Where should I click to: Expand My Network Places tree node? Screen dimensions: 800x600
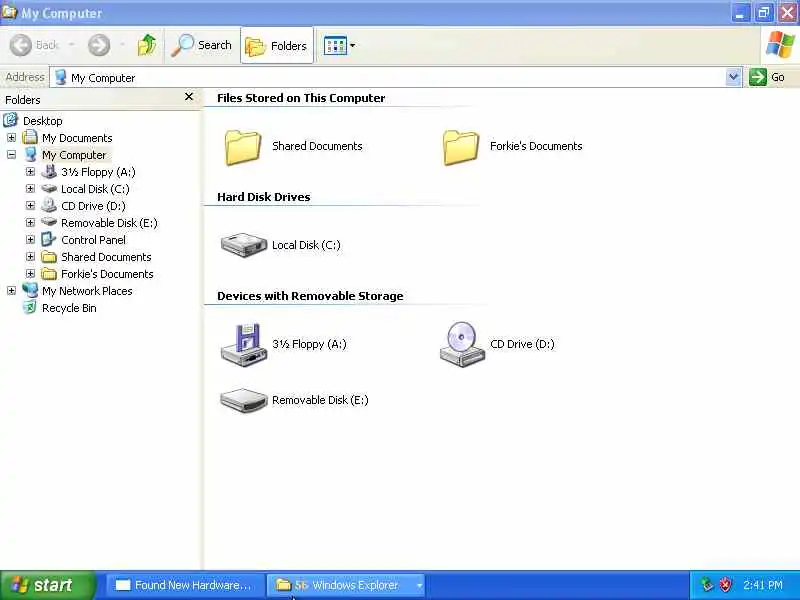coord(11,291)
